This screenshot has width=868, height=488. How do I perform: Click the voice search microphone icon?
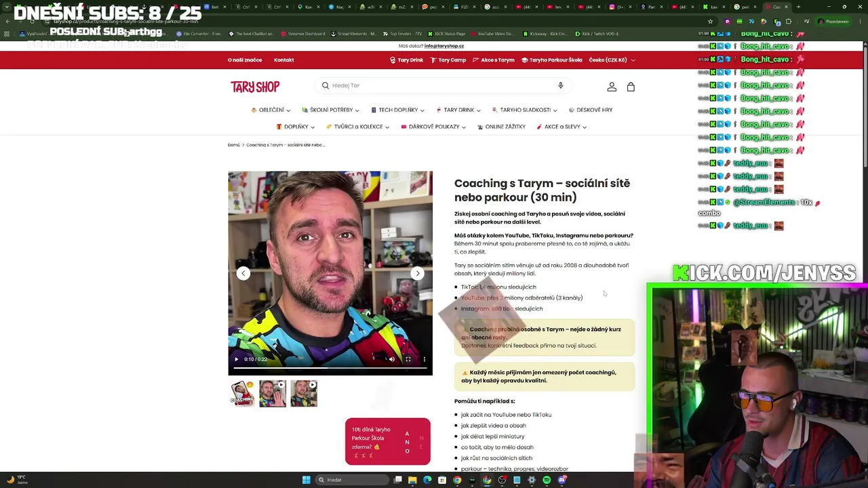point(561,85)
